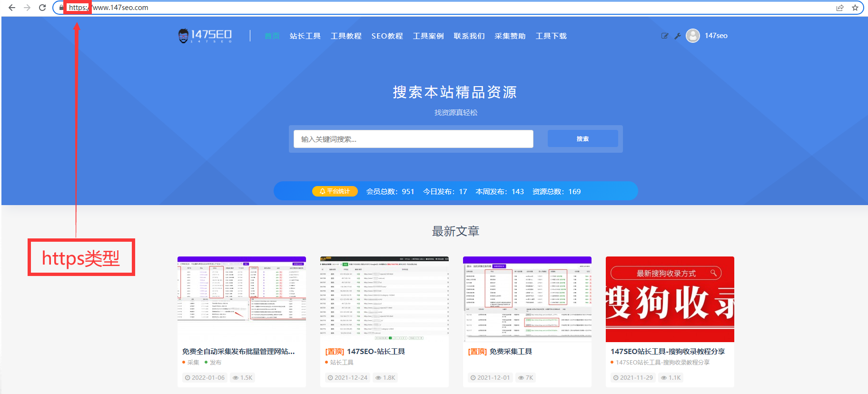Image resolution: width=868 pixels, height=394 pixels.
Task: Click the 最新文章 section heading
Action: (455, 231)
